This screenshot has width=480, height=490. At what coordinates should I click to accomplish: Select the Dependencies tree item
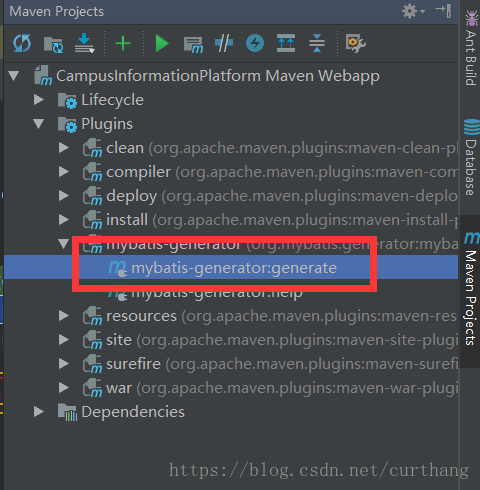pos(133,412)
